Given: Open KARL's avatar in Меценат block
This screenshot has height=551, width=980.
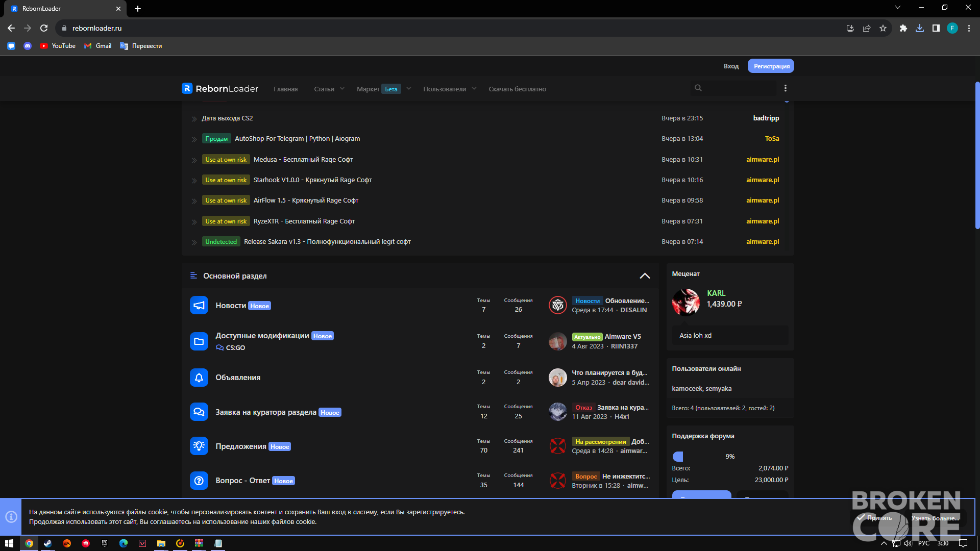Looking at the screenshot, I should point(685,302).
